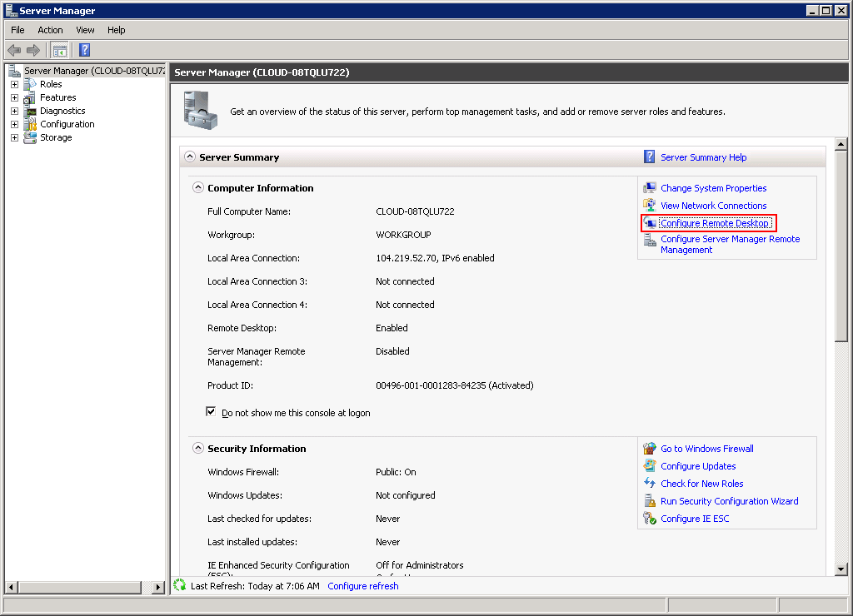Screen dimensions: 853x616
Task: Expand the Configuration tree node
Action: [15, 125]
